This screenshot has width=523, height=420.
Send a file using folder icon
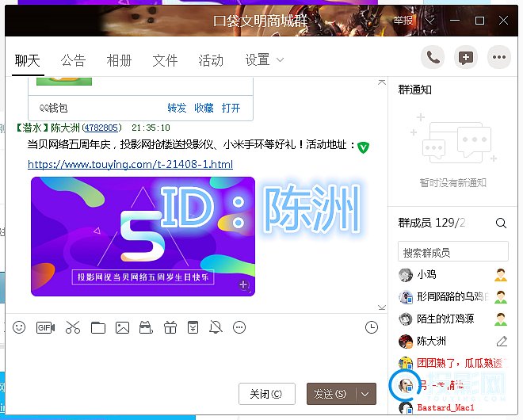tap(98, 327)
